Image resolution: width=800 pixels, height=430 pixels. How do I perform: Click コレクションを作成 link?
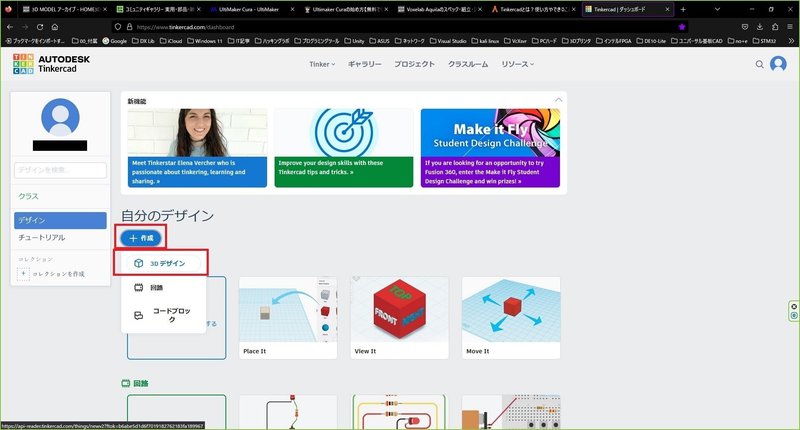coord(59,274)
